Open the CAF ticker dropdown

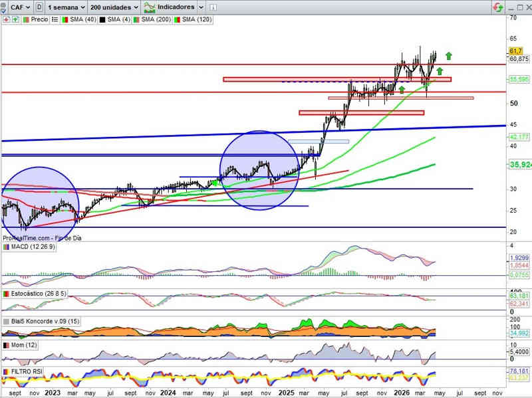(17, 7)
